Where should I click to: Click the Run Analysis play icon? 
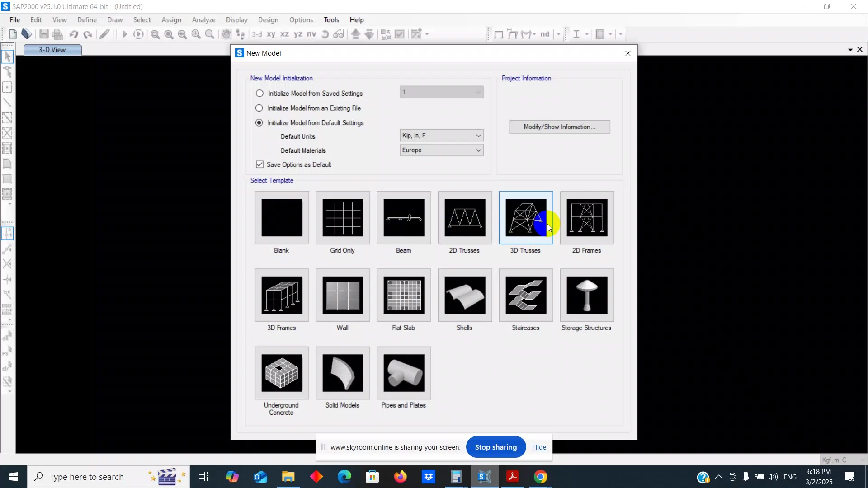(125, 34)
